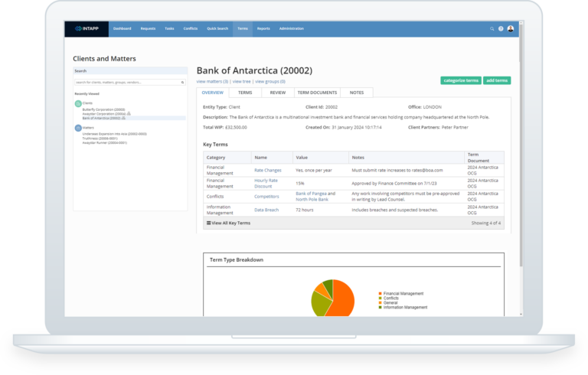Click the blue Matters group icon

coord(78,128)
